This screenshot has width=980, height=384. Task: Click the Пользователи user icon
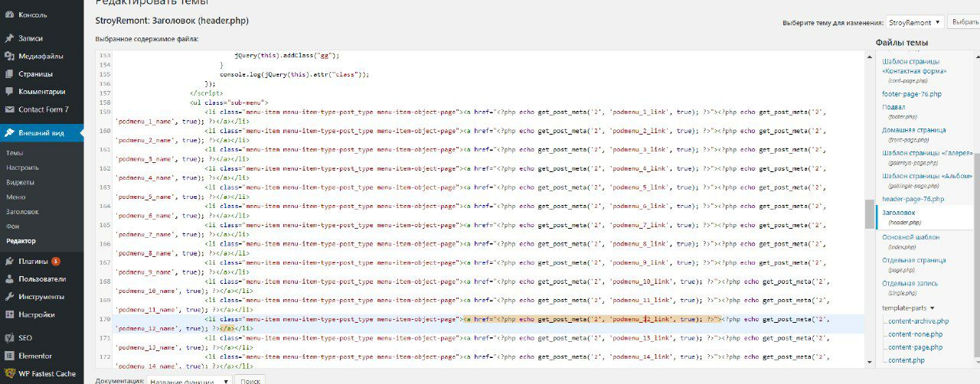coord(8,278)
